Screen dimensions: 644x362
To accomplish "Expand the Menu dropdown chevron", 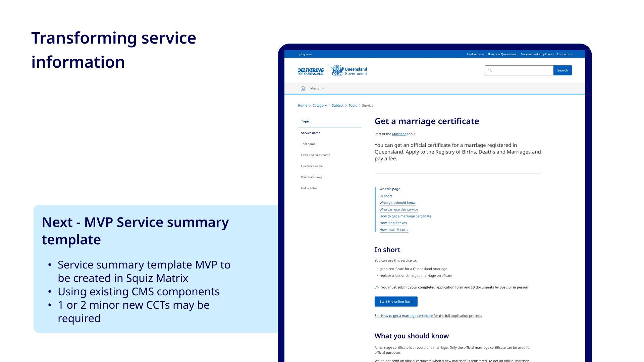I will pos(323,88).
